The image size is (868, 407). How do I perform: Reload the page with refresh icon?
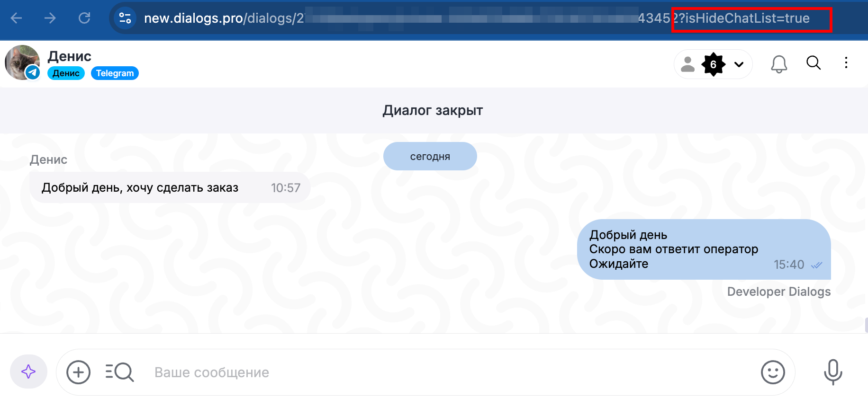84,18
